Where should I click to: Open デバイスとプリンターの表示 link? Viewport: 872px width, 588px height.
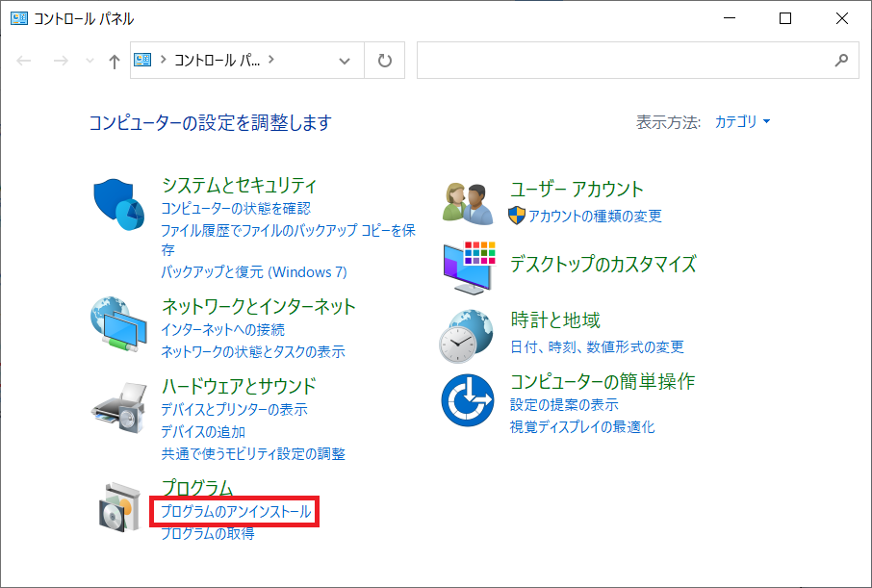[x=234, y=410]
